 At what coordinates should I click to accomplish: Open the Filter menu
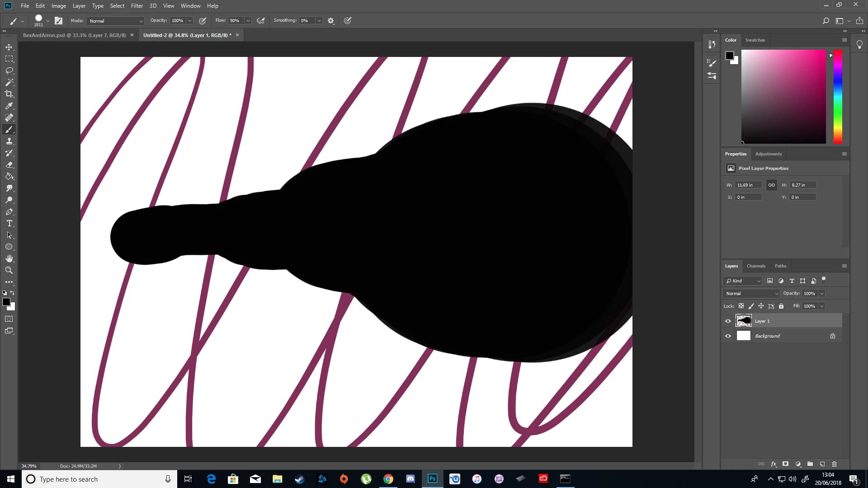click(x=137, y=6)
